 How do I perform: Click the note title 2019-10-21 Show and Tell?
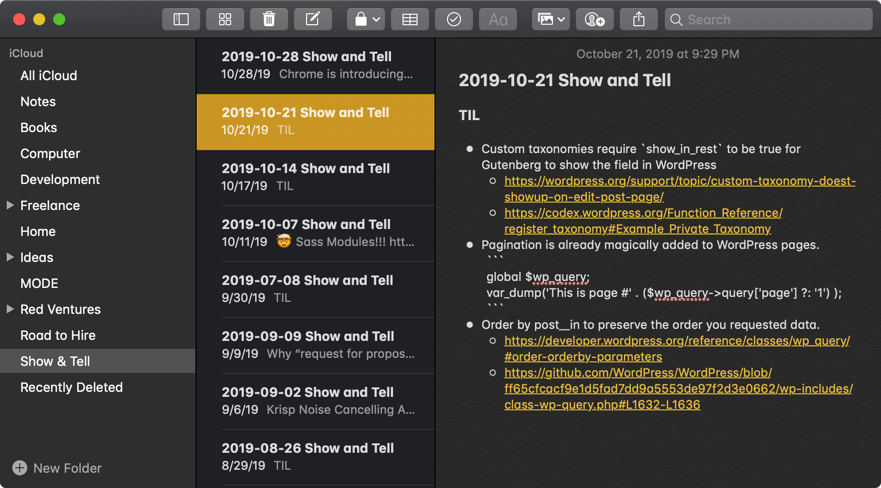click(565, 80)
